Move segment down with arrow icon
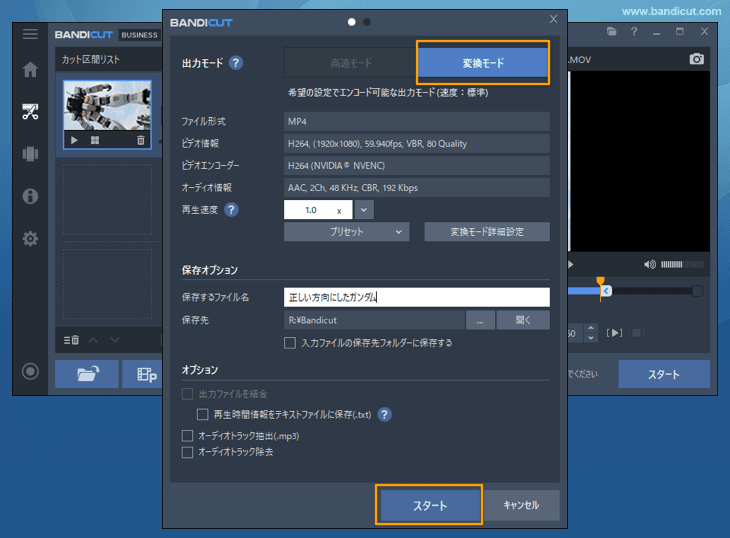This screenshot has width=730, height=538. [115, 340]
